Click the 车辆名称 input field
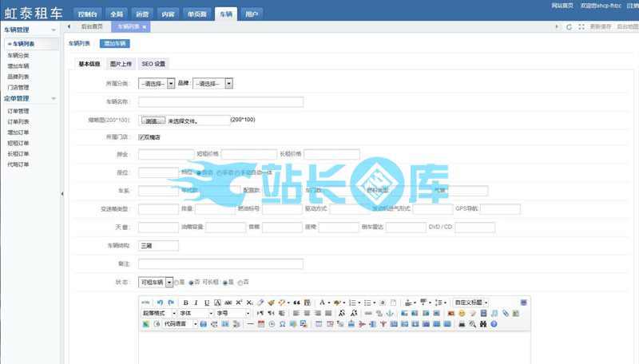This screenshot has height=364, width=639. click(220, 102)
